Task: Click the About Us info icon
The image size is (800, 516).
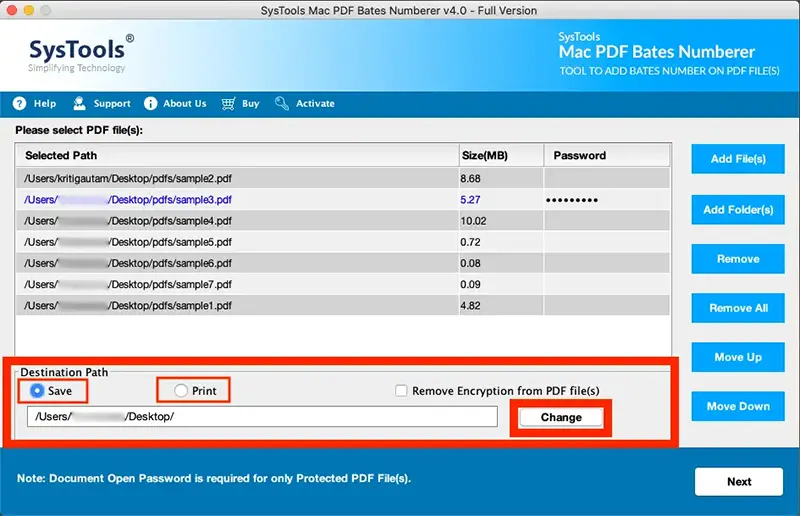Action: click(x=151, y=104)
